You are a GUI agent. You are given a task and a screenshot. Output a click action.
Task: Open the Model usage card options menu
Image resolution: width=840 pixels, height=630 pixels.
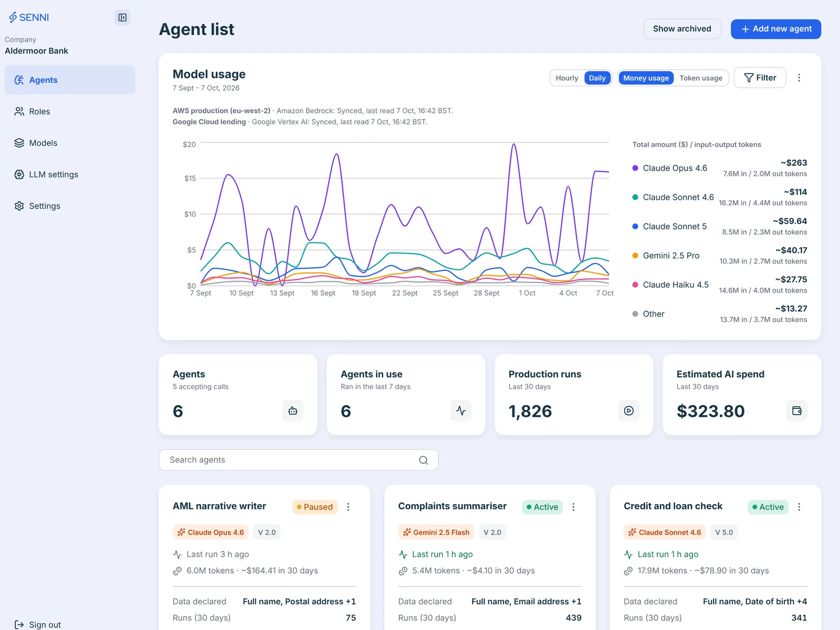click(x=799, y=78)
